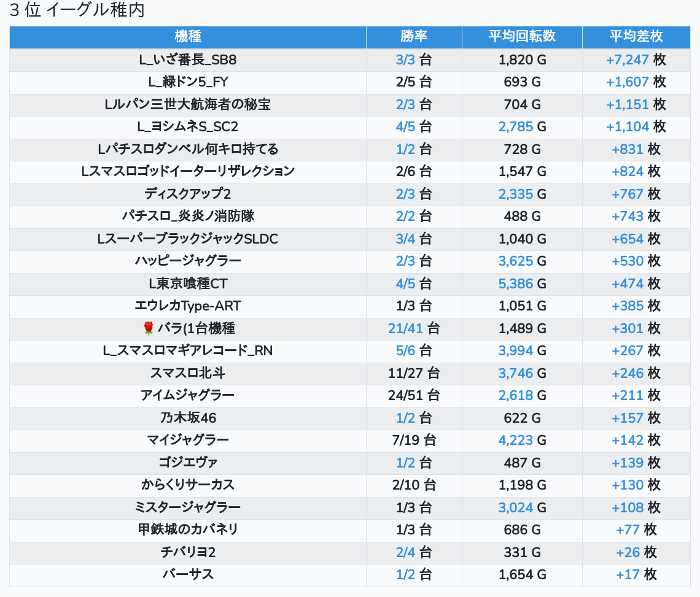Click the 勝率 column header
The image size is (700, 597).
pyautogui.click(x=414, y=37)
